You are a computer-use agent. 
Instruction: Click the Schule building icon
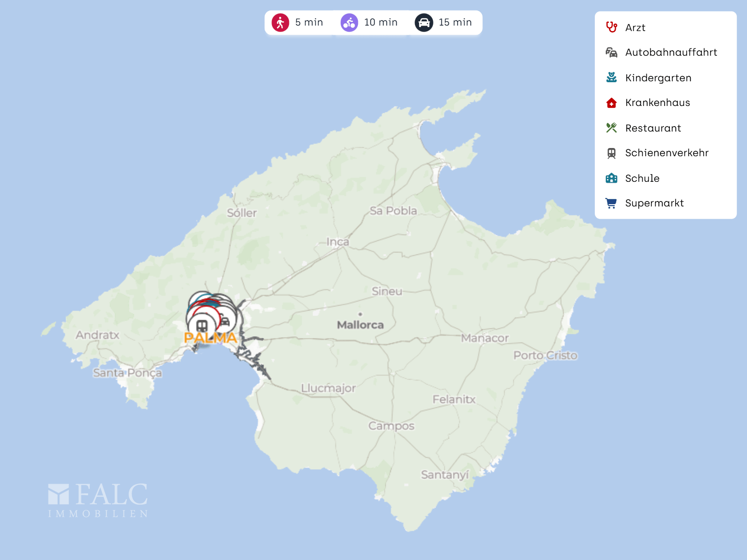tap(611, 178)
